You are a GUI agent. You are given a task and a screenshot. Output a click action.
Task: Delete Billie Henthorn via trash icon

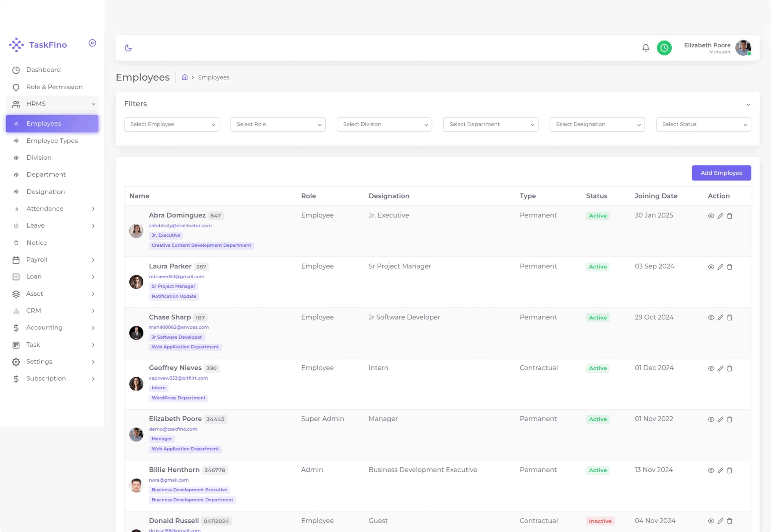tap(730, 470)
